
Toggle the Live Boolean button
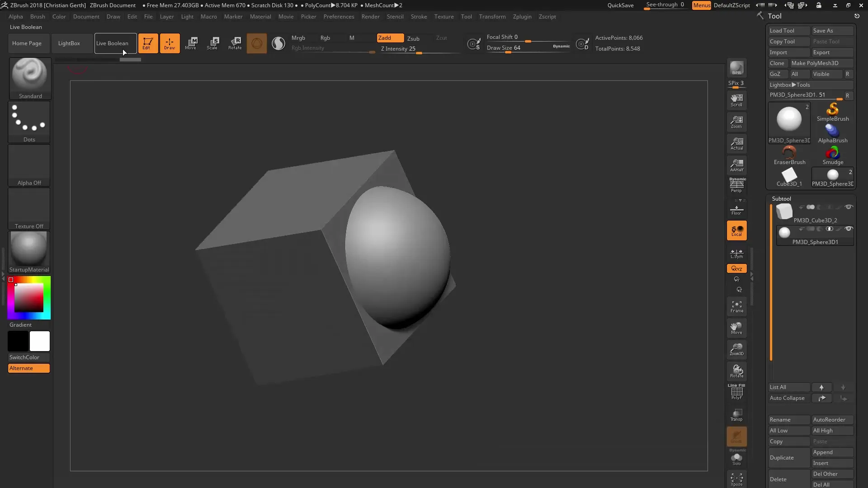tap(115, 43)
